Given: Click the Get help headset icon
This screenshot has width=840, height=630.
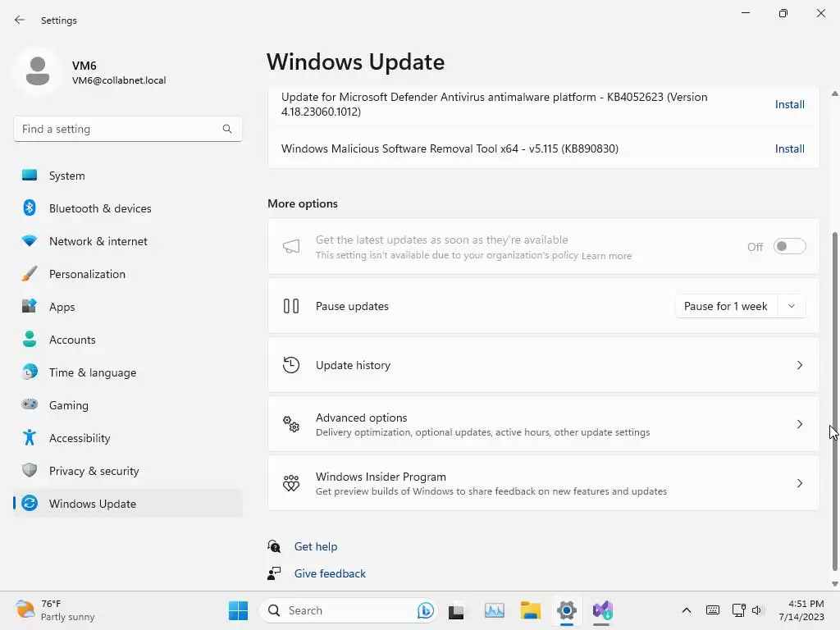Looking at the screenshot, I should [274, 546].
